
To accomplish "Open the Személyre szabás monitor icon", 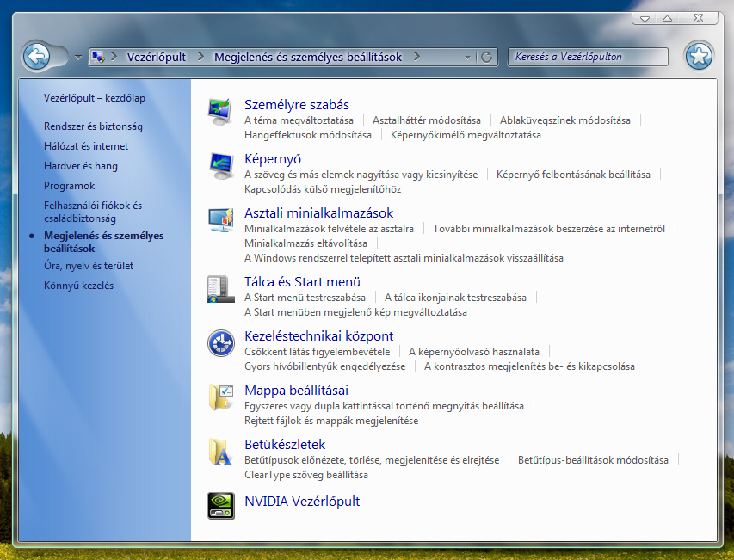I will click(220, 112).
